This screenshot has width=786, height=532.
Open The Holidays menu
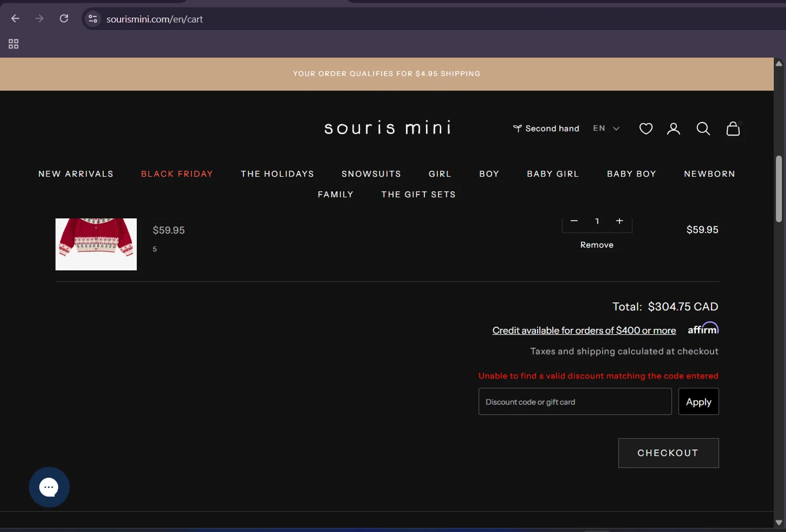tap(277, 174)
